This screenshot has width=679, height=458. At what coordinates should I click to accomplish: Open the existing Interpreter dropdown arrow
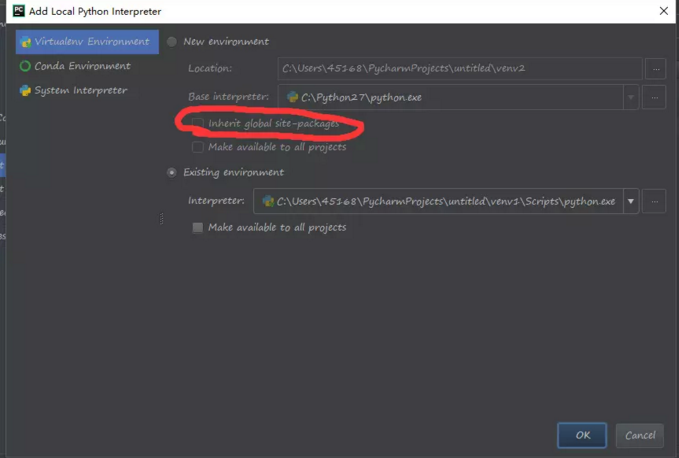[x=631, y=201]
